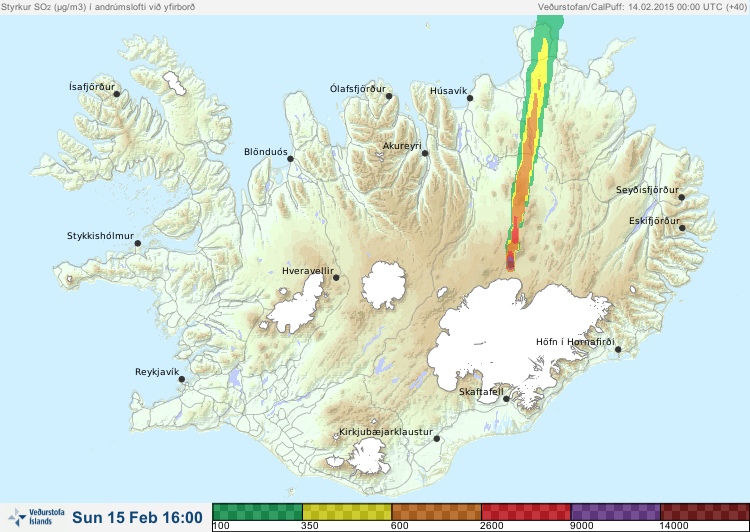This screenshot has height=532, width=750.
Task: Click the purple 9000 legend swatch
Action: (x=615, y=512)
